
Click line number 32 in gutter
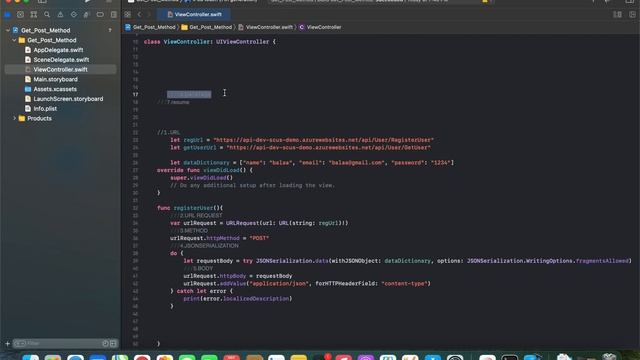(135, 208)
